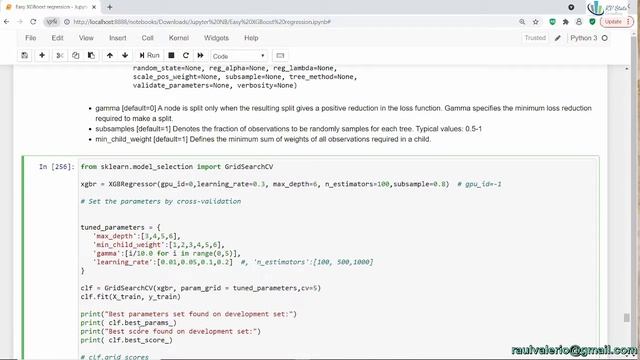The height and width of the screenshot is (360, 640).
Task: Run the selected cell
Action: pos(149,56)
